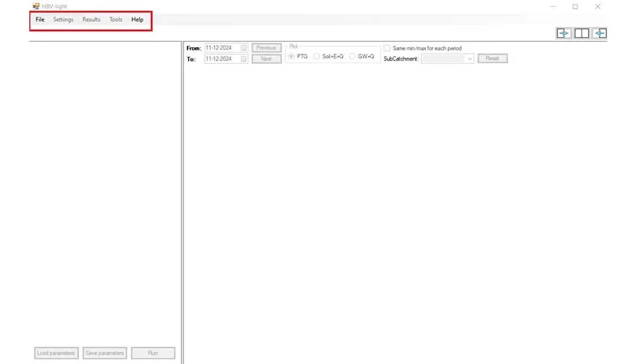This screenshot has width=638, height=364.
Task: Click the expand-right panel layout icon
Action: (564, 33)
